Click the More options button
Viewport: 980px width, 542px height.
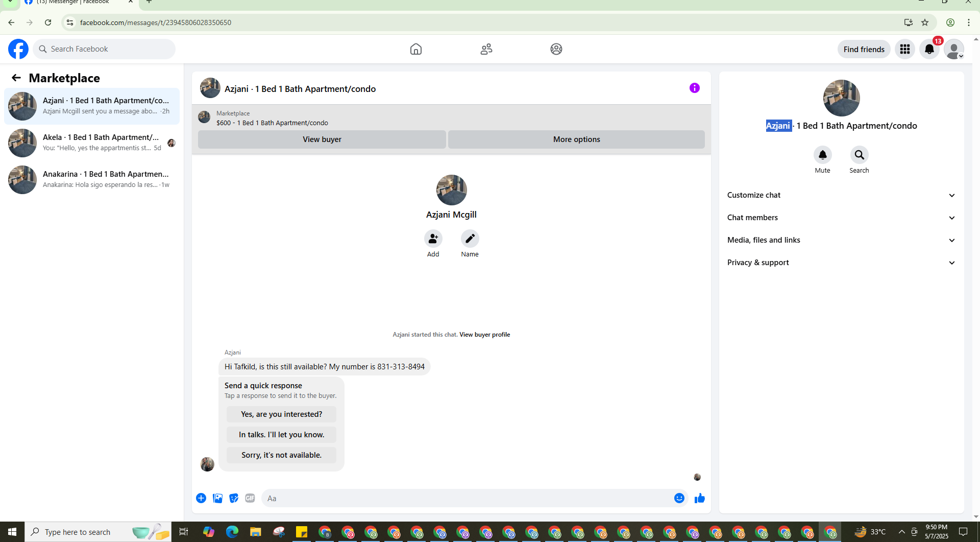pos(576,139)
